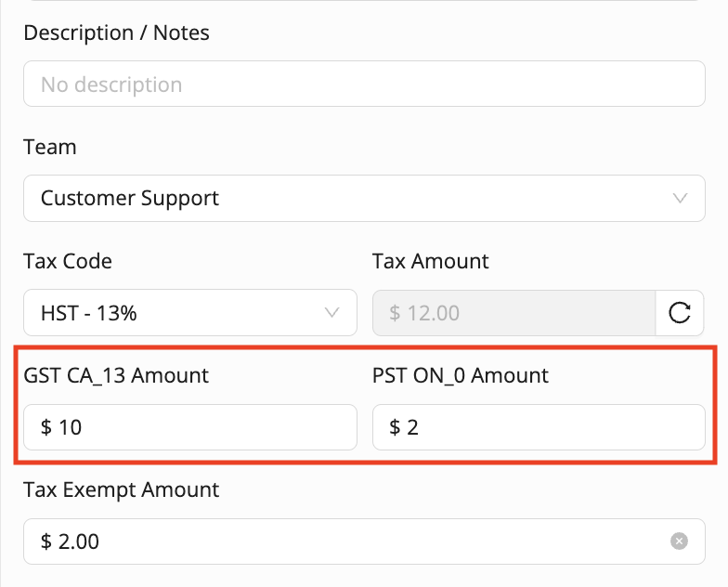This screenshot has height=587, width=728.
Task: Click the dollar sign in GST amount field
Action: tap(46, 427)
